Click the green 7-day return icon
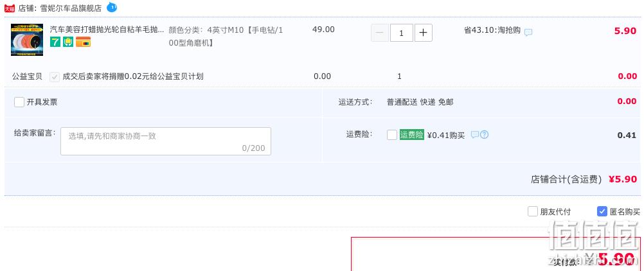 [55, 42]
